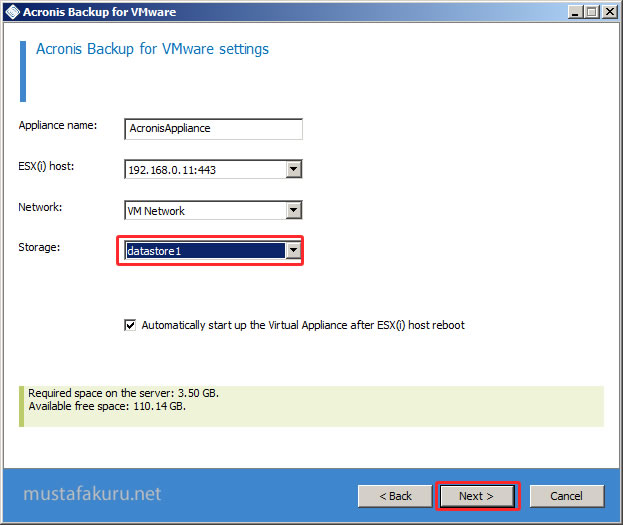
Task: Click the Next button
Action: coord(476,496)
